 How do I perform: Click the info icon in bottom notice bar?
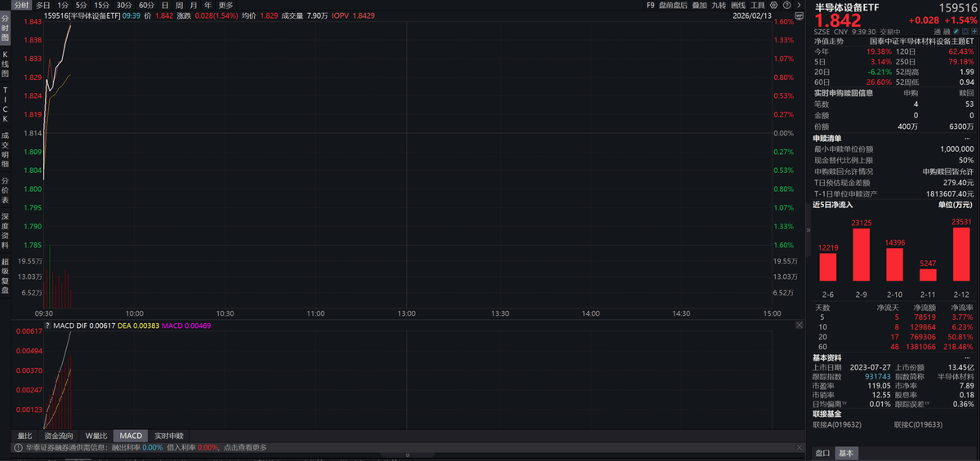(17, 447)
